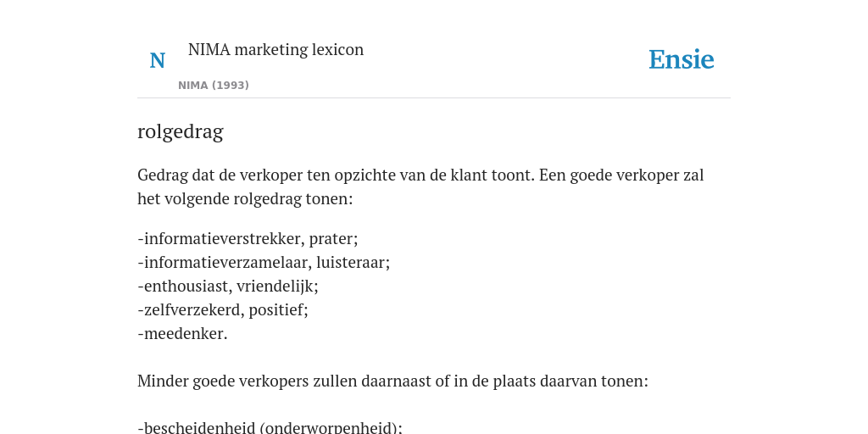Click the rolgedrag heading
The width and height of the screenshot is (868, 434).
181,131
